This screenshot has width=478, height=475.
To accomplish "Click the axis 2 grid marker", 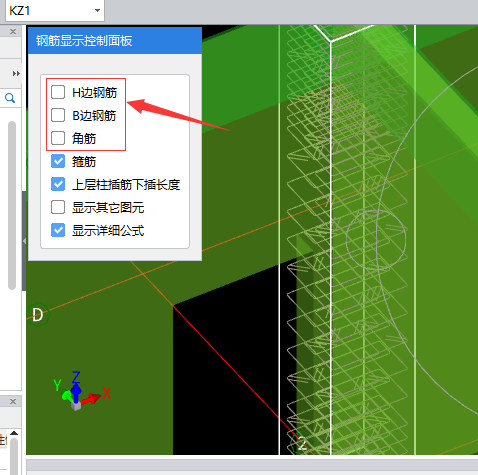I will coord(302,443).
